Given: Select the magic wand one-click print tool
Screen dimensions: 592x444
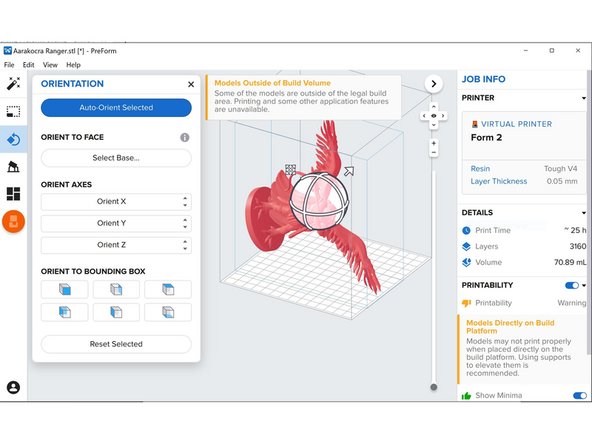Looking at the screenshot, I should (x=14, y=83).
